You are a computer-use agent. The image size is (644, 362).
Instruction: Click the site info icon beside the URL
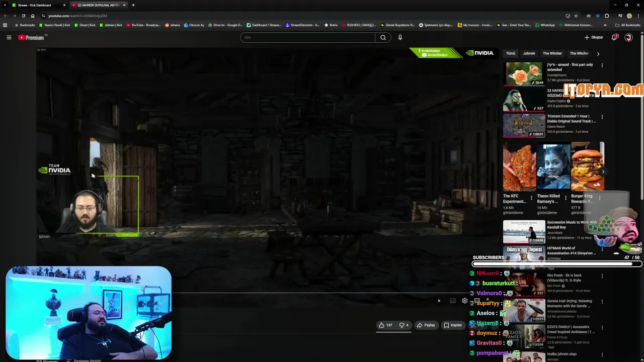[43, 16]
